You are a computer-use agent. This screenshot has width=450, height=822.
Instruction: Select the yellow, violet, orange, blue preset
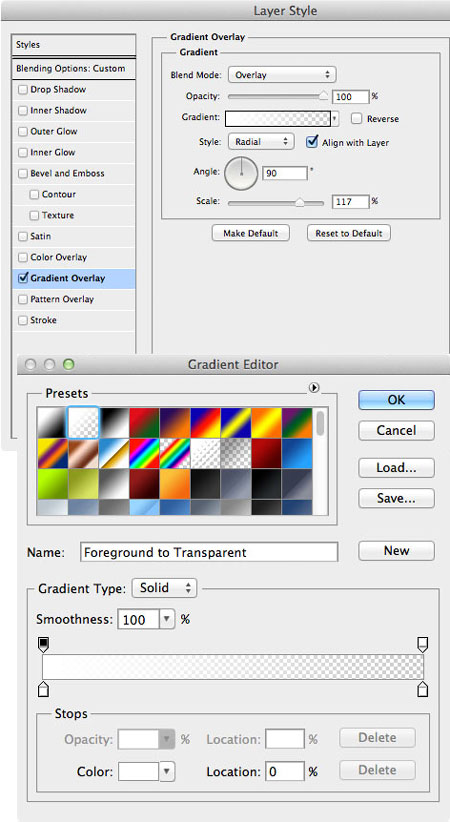[x=52, y=453]
